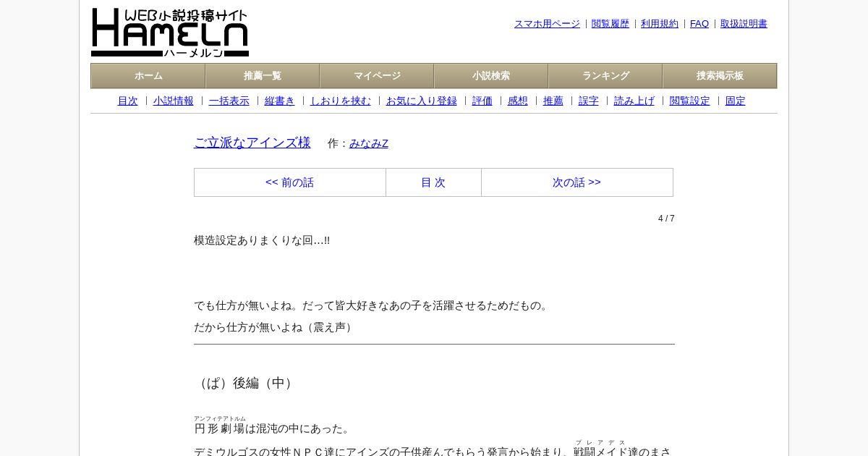Click the line starting でも仕方が無いよね
This screenshot has width=868, height=456.
coord(373,305)
